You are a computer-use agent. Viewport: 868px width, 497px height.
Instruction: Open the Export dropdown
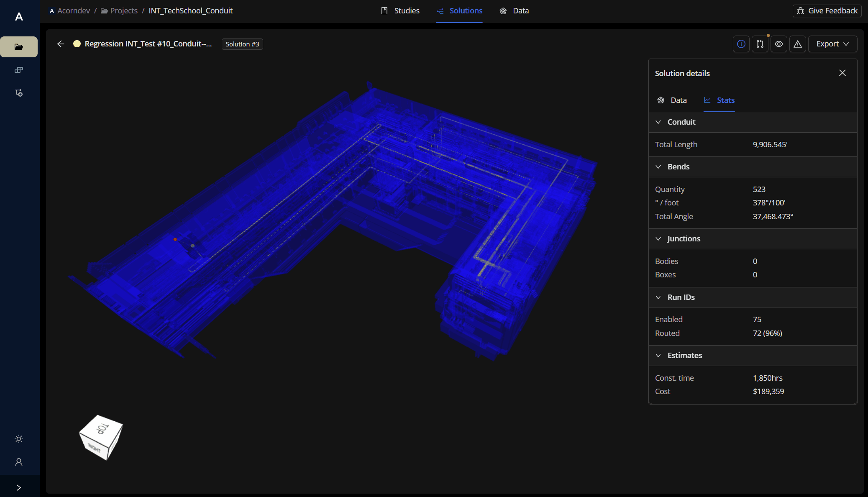tap(832, 44)
